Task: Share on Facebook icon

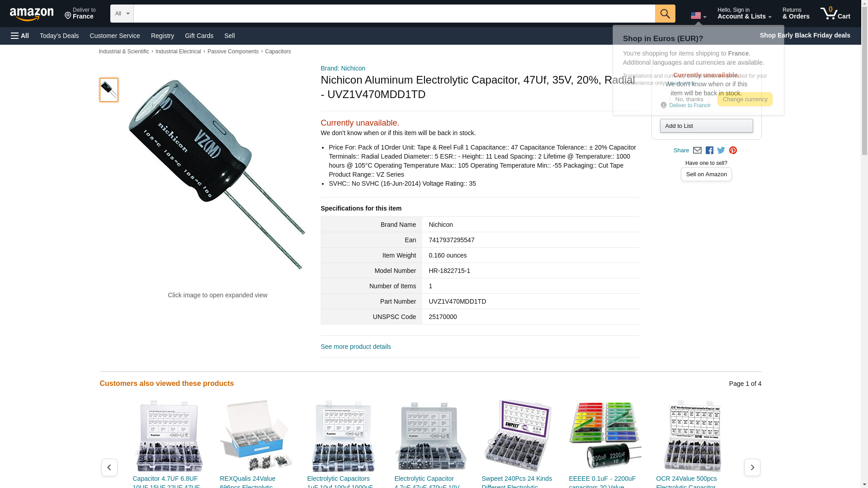Action: click(709, 150)
